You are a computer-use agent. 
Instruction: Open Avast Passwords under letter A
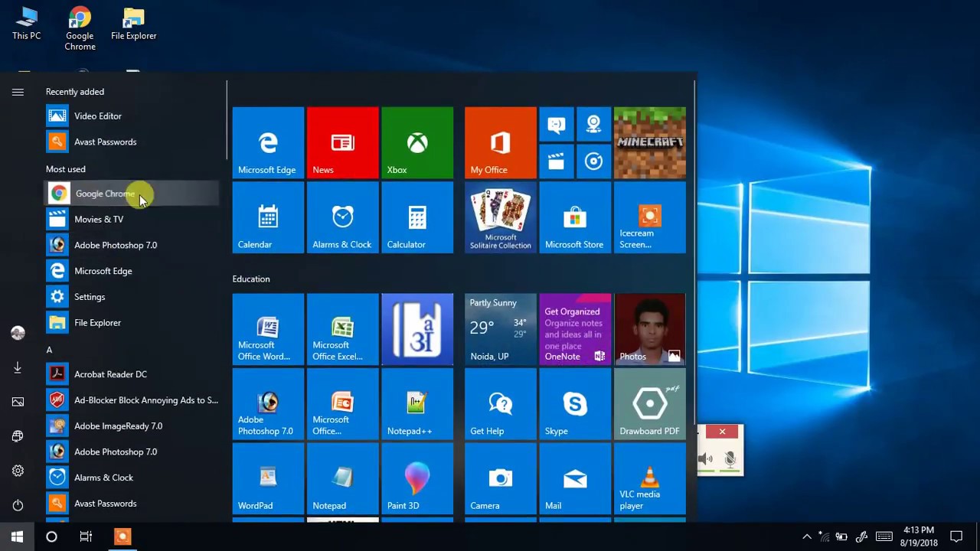pyautogui.click(x=132, y=504)
